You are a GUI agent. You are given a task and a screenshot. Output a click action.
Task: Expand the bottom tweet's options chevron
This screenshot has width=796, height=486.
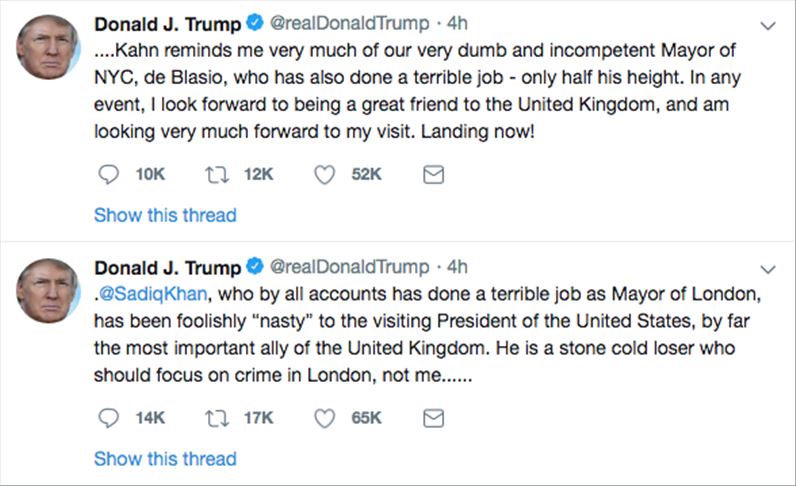point(767,269)
